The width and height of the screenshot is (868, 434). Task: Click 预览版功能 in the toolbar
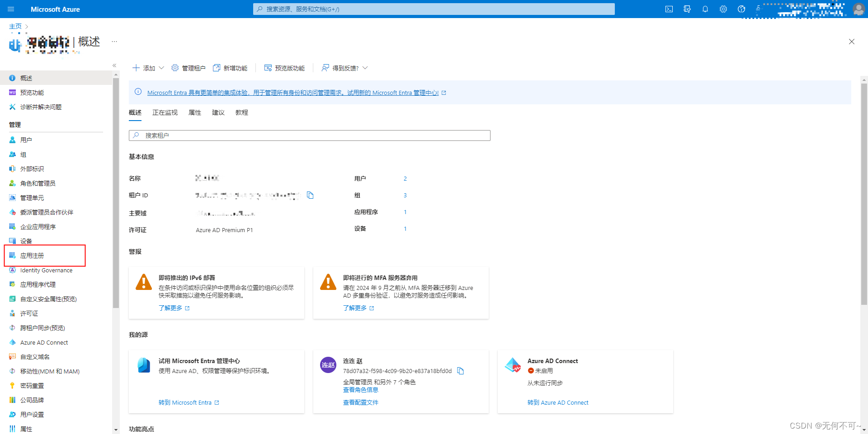coord(284,68)
